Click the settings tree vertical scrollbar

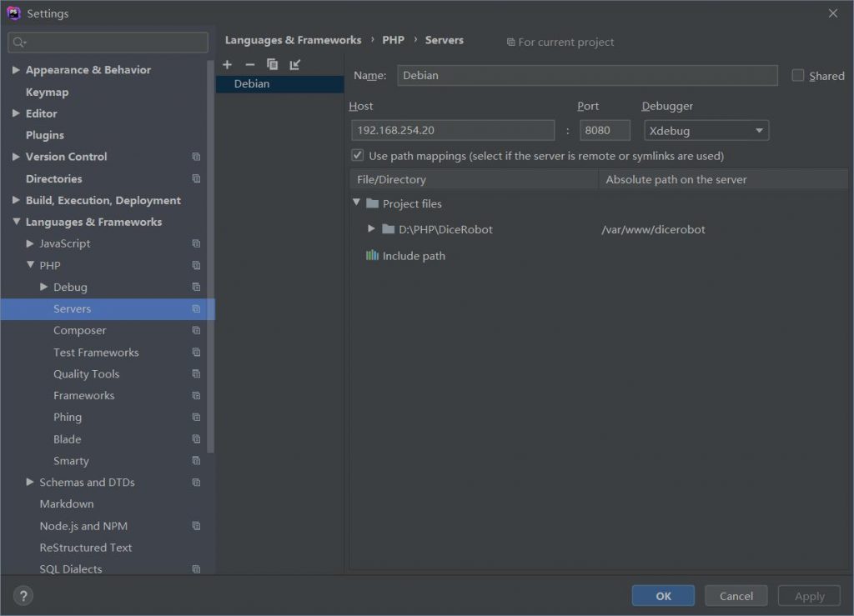click(211, 257)
